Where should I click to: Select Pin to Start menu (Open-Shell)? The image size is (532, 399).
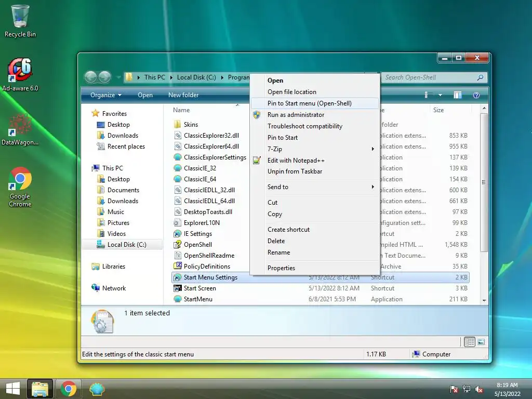click(315, 103)
